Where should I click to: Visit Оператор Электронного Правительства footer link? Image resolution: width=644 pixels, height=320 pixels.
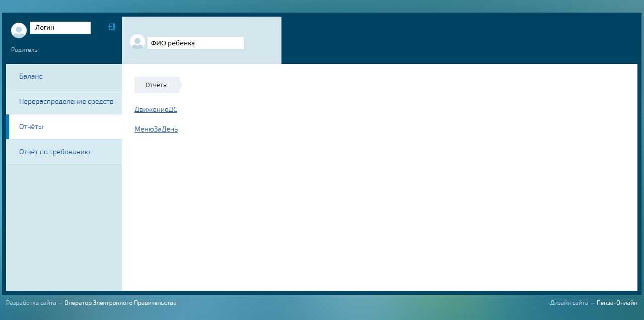(x=120, y=303)
